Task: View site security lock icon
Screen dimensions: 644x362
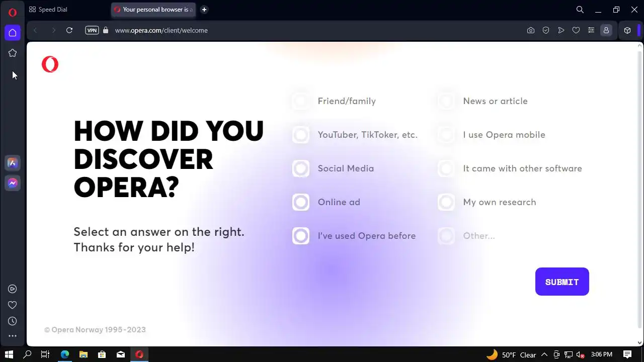Action: point(106,30)
